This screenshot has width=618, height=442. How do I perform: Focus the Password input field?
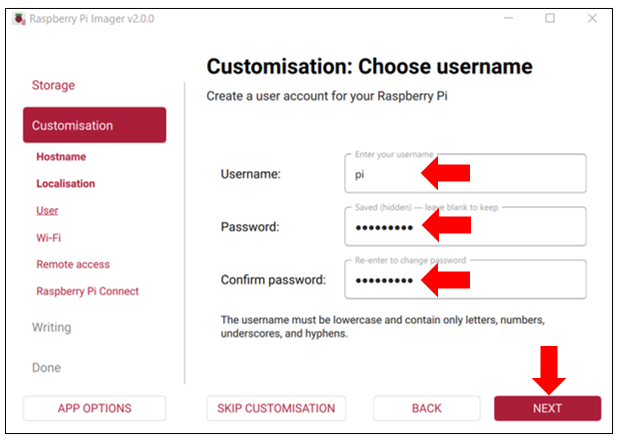click(465, 226)
